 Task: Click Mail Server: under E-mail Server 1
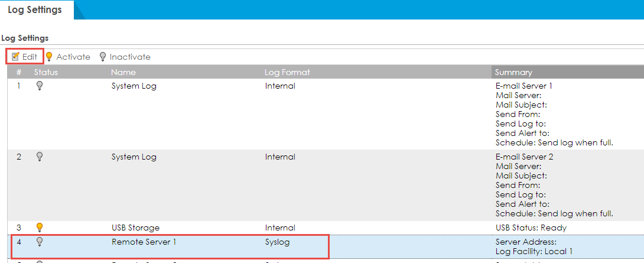tap(519, 95)
